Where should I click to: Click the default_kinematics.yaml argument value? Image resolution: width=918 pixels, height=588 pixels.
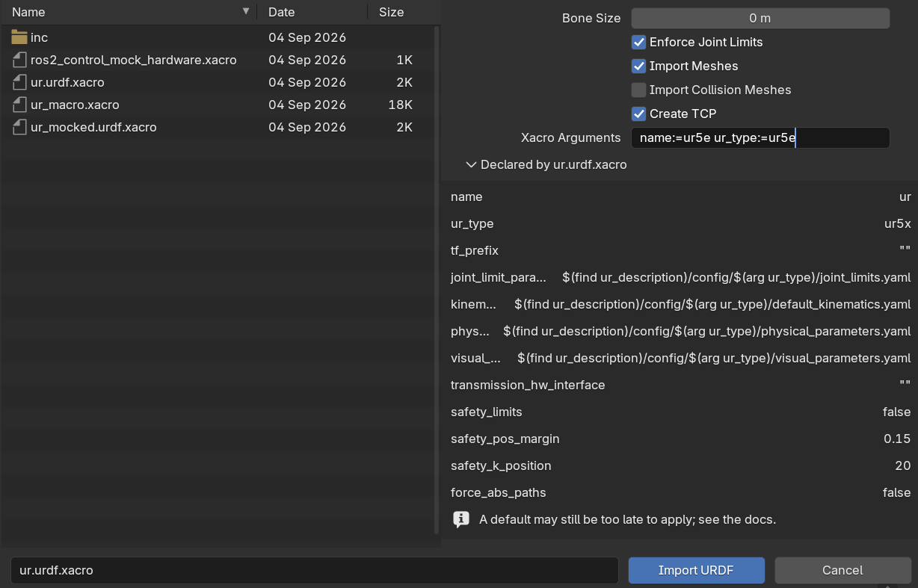[x=712, y=305]
